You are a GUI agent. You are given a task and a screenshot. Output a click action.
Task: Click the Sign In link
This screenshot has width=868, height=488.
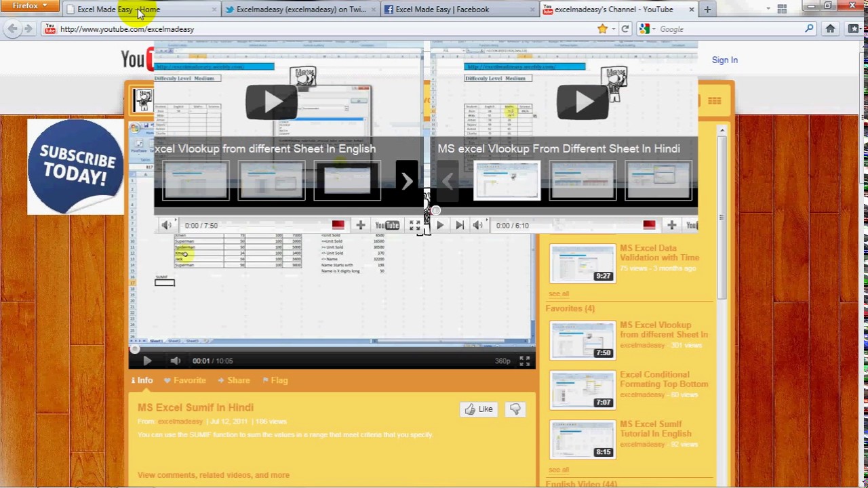[724, 60]
